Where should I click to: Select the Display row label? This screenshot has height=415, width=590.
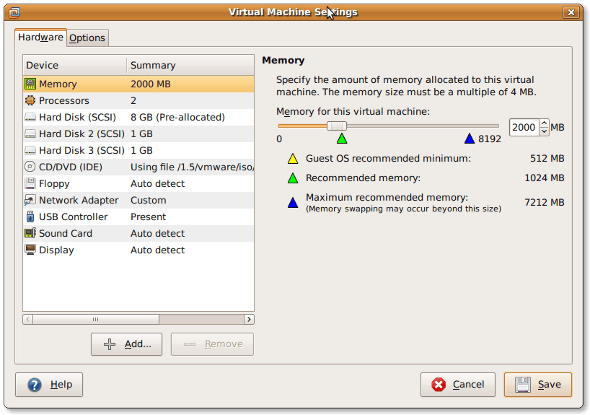coord(57,250)
